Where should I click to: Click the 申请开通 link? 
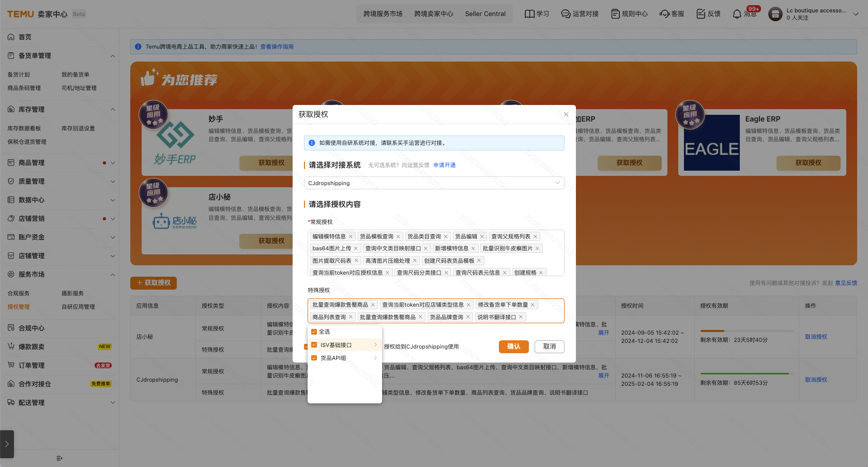pyautogui.click(x=445, y=165)
